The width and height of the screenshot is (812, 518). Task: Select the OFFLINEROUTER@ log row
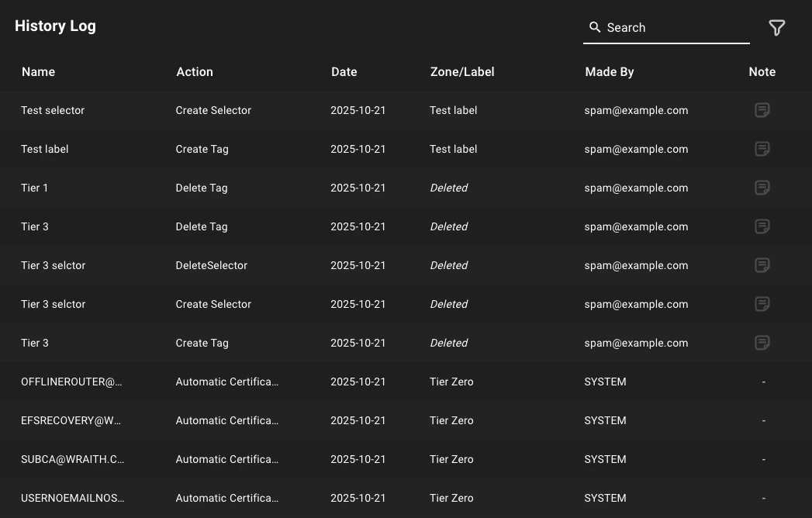(x=406, y=382)
